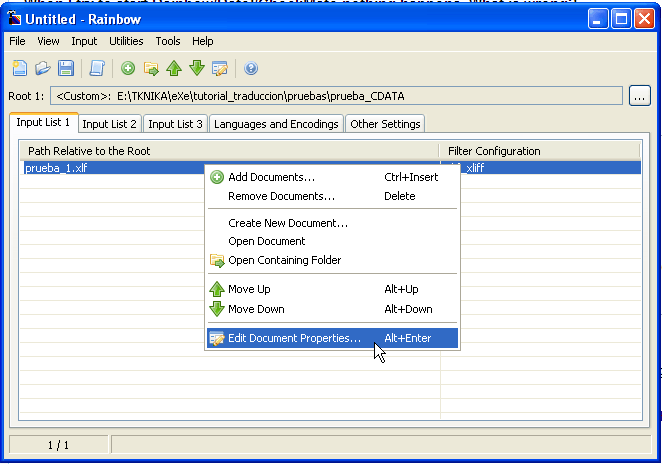Image resolution: width=662 pixels, height=464 pixels.
Task: Choose Create New Document in context menu
Action: [287, 223]
